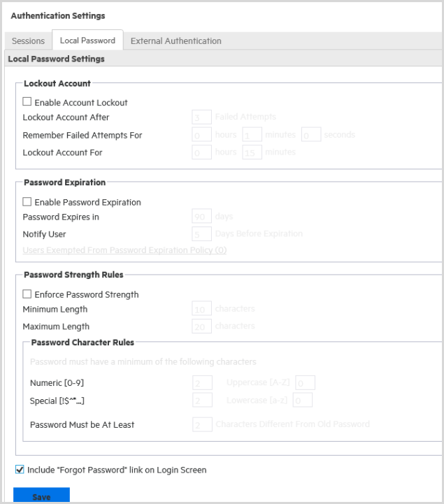Click the Maximum Length characters field
Viewport: 444px width, 504px height.
[x=201, y=326]
